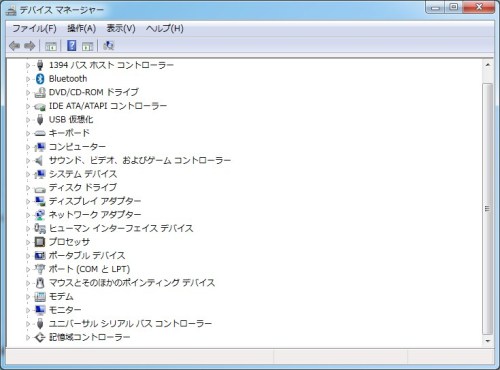Viewport: 500px width, 370px height.
Task: Click the ユニバーサル シリアル バス コントローラー icon
Action: point(40,323)
